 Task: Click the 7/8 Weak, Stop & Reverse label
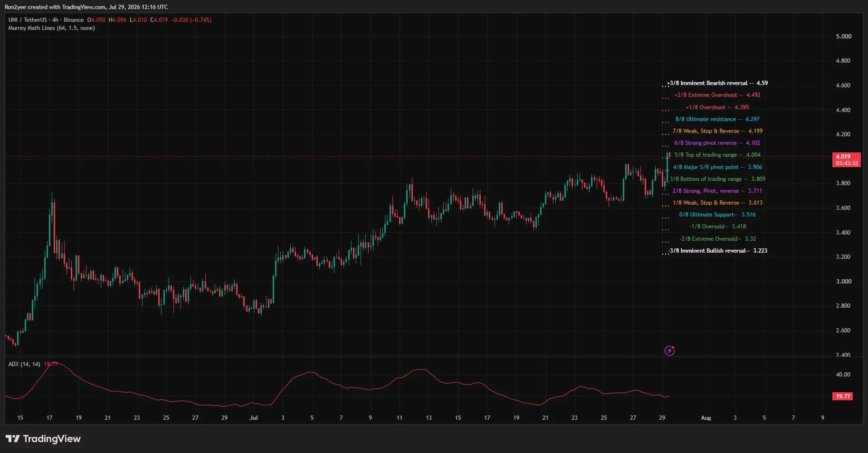717,131
